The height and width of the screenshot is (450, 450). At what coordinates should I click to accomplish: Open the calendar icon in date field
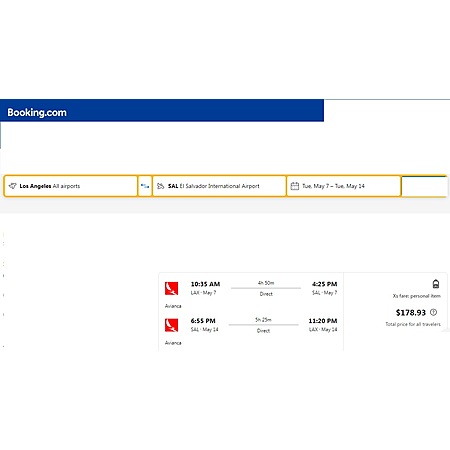tap(295, 186)
